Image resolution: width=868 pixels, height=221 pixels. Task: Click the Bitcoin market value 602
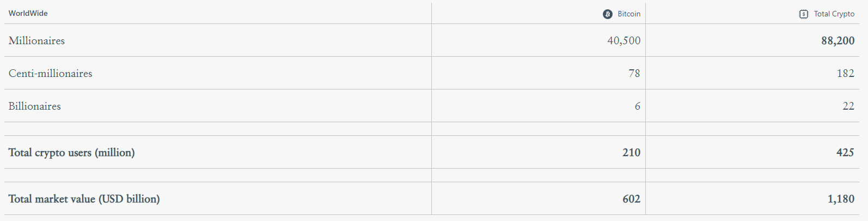pos(632,199)
